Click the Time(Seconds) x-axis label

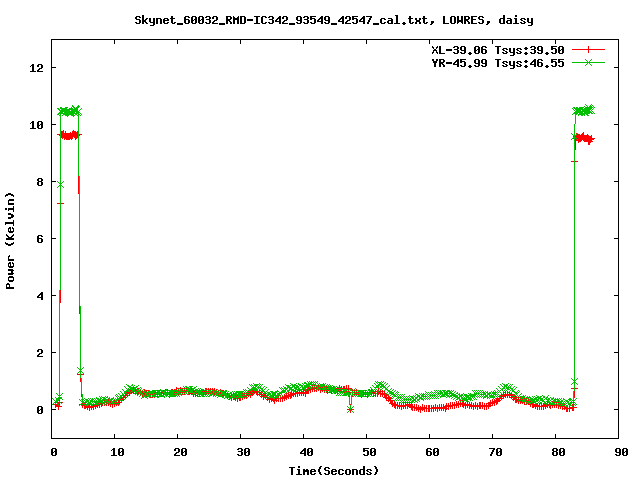[x=335, y=470]
